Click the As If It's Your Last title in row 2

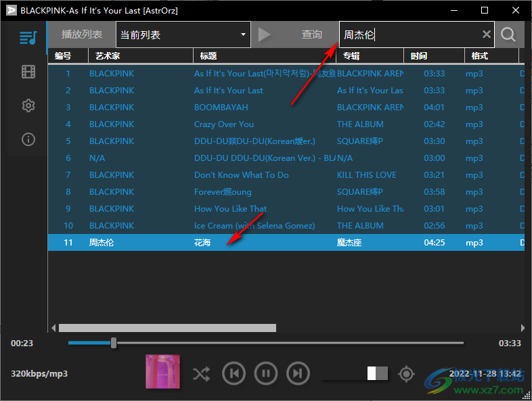228,90
